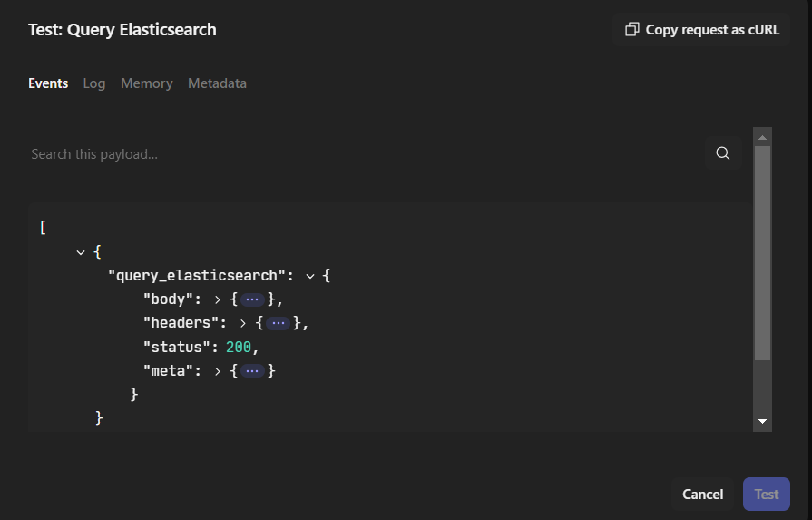Collapse the "query_elasticsearch" object chevron
Viewport: 812px width, 520px height.
310,275
